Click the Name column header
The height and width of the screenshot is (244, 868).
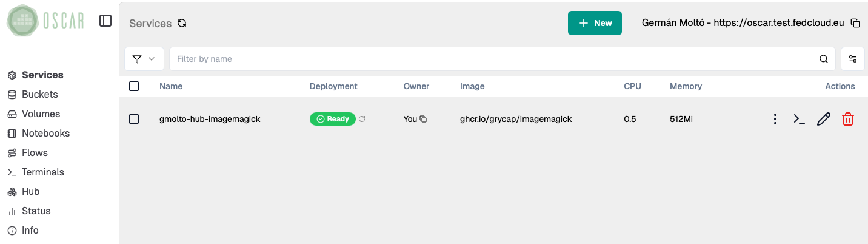pyautogui.click(x=171, y=86)
